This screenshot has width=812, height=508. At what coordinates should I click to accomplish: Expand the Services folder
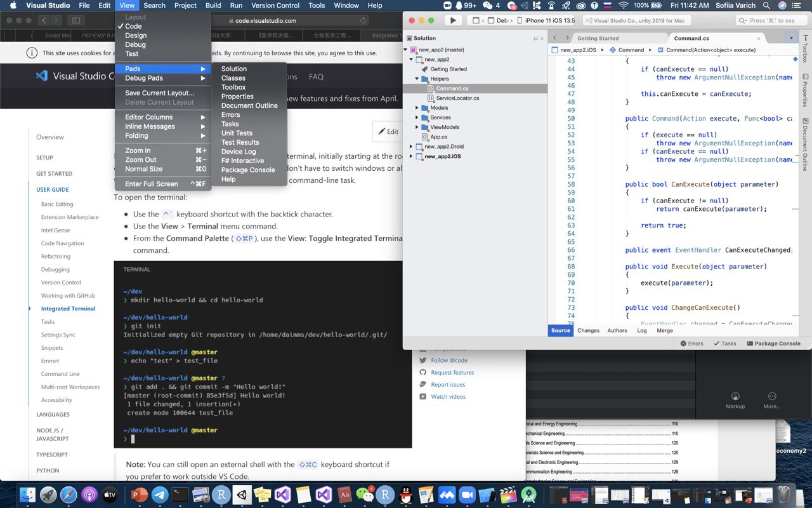[x=417, y=117]
